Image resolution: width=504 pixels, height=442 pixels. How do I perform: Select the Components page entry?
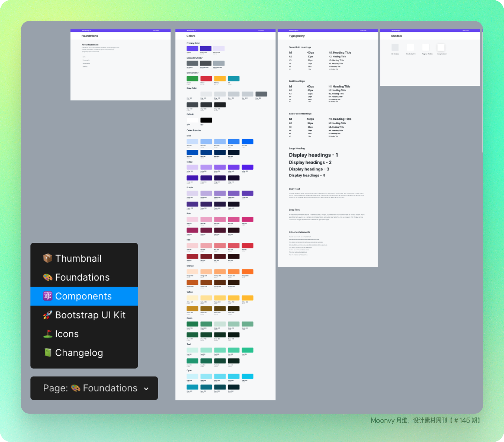[x=84, y=296]
